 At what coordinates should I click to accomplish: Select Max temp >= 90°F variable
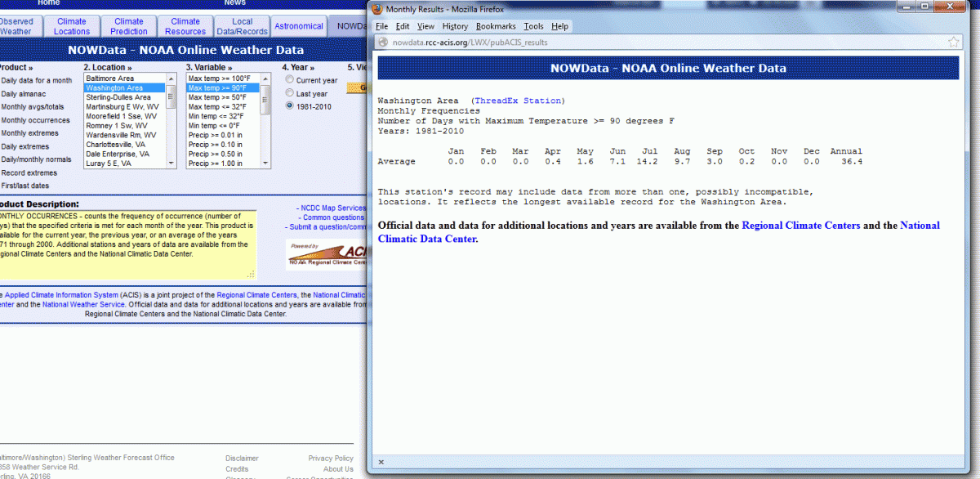pyautogui.click(x=224, y=87)
